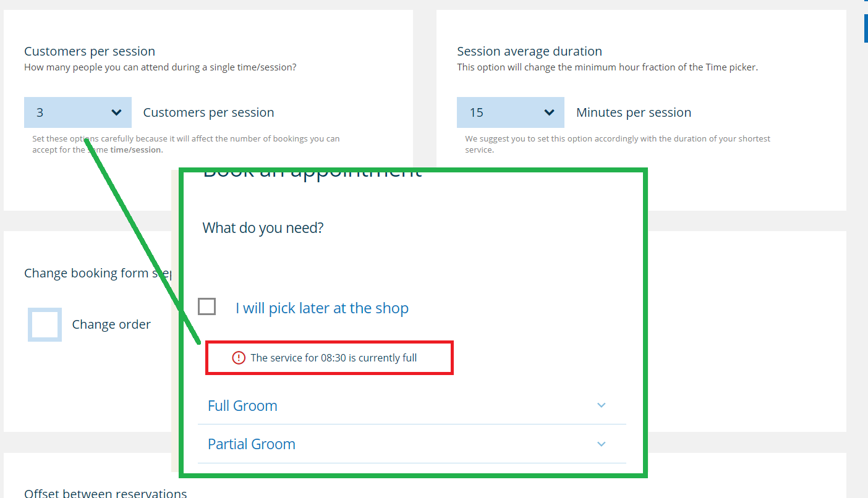Click the 'Minutes per session' label
This screenshot has height=498, width=868.
634,112
